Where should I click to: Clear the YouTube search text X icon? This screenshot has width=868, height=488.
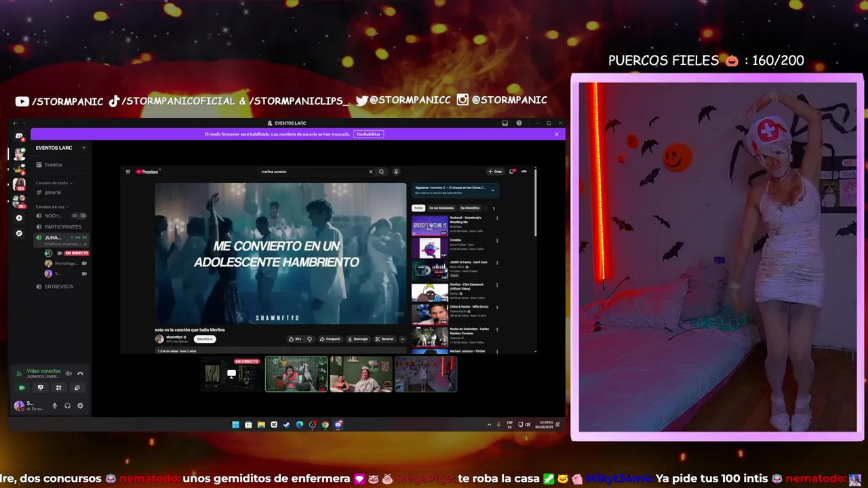371,171
